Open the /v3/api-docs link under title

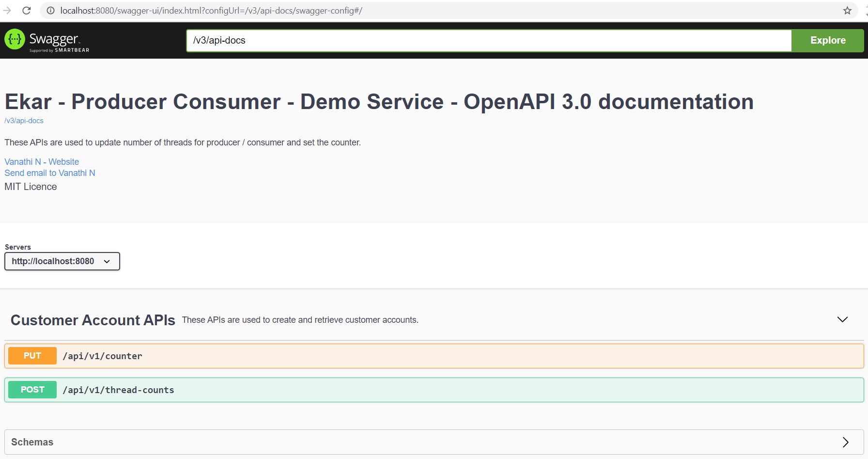24,121
